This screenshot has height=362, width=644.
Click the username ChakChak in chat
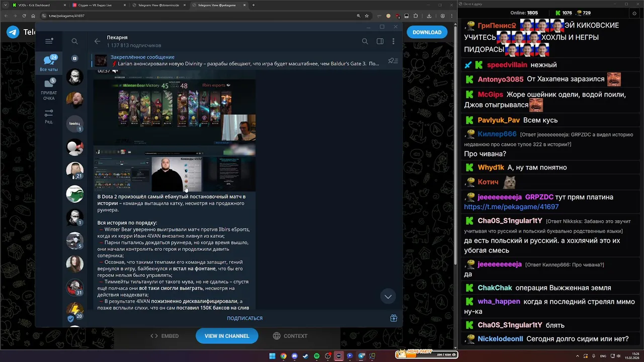495,288
